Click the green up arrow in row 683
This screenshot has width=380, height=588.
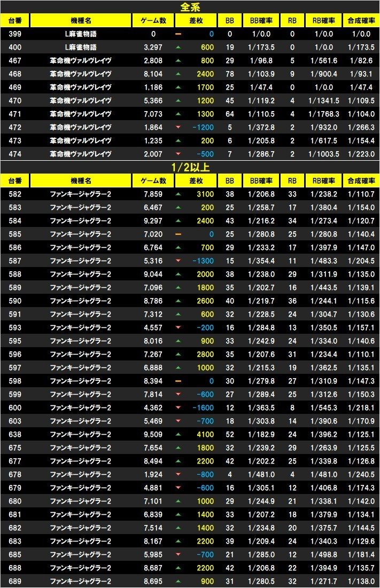point(178,541)
